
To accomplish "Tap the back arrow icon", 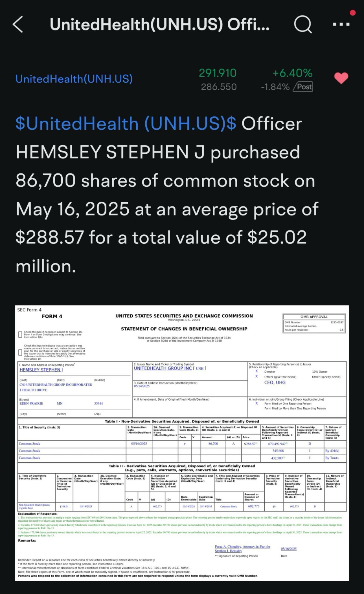I will tap(18, 24).
